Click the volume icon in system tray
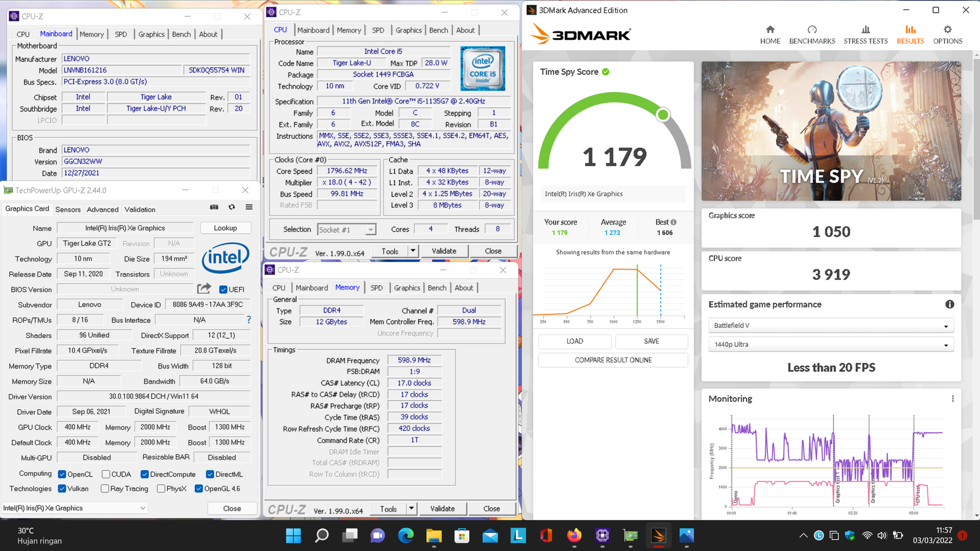 coord(882,536)
